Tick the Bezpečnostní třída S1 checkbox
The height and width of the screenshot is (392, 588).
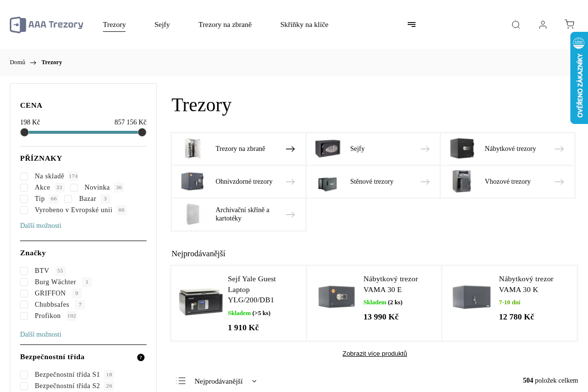pos(24,375)
